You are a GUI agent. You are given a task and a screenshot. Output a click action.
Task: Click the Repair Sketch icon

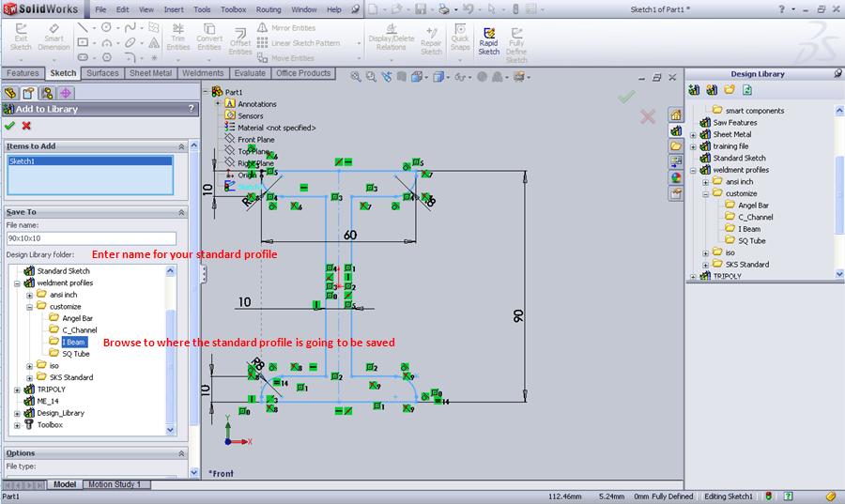[x=431, y=41]
